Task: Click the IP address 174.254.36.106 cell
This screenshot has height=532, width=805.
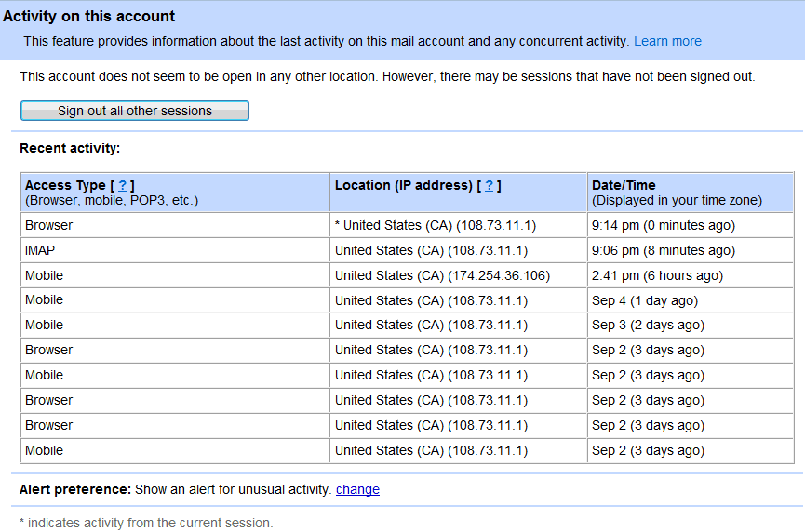Action: pos(458,275)
